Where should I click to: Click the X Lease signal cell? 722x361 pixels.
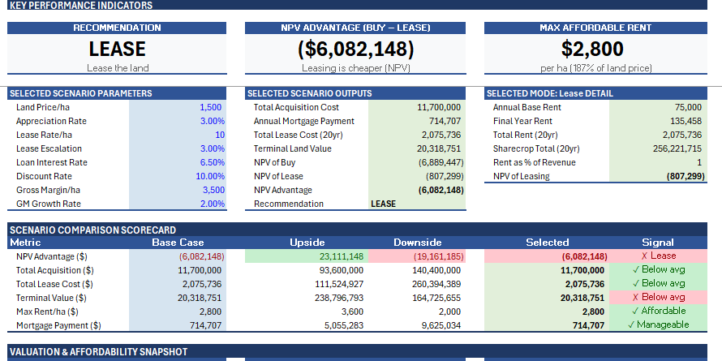click(658, 256)
